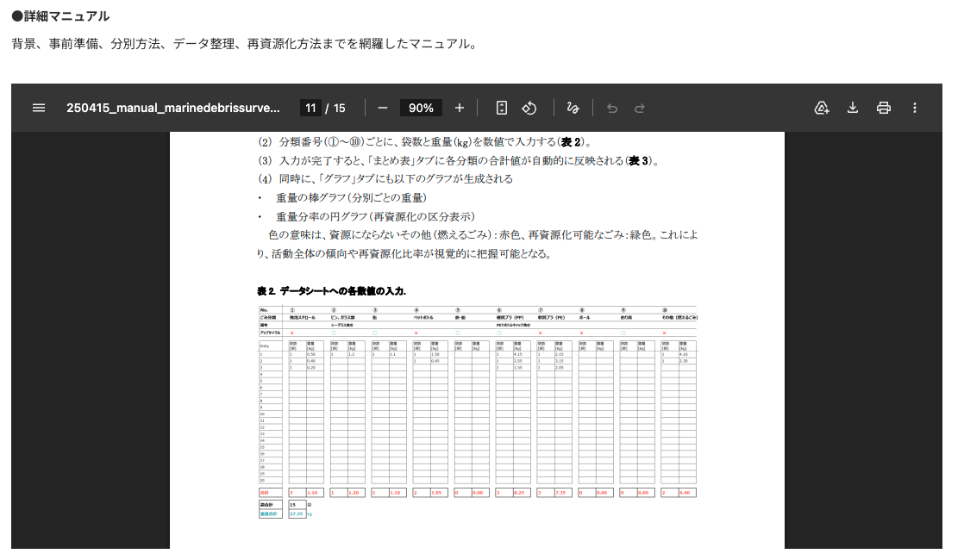This screenshot has width=964, height=560.
Task: Toggle annotation drawing mode on
Action: (572, 108)
